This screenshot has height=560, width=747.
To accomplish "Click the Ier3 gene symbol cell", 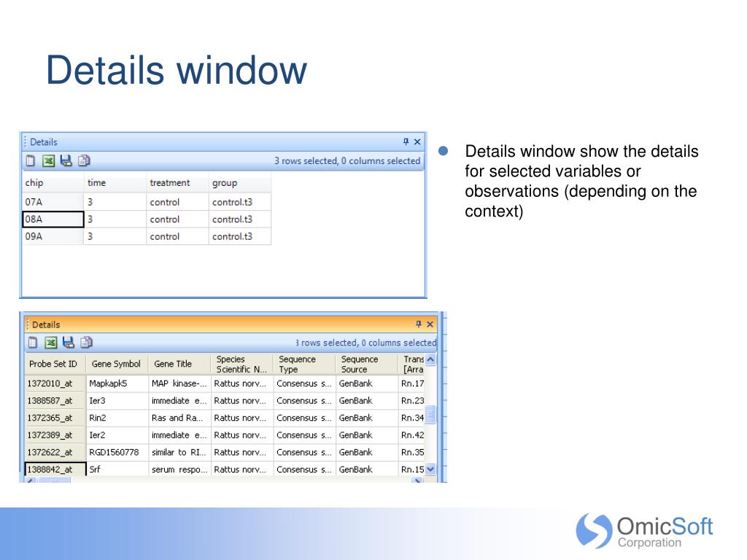I will coord(117,400).
